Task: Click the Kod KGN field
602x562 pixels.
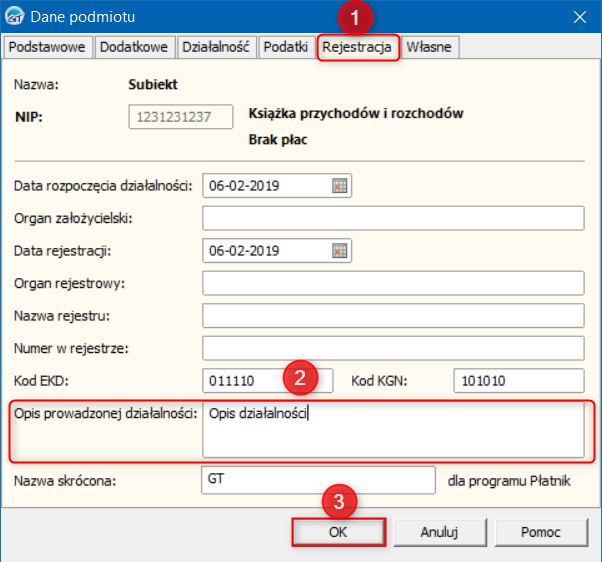Action: tap(519, 381)
